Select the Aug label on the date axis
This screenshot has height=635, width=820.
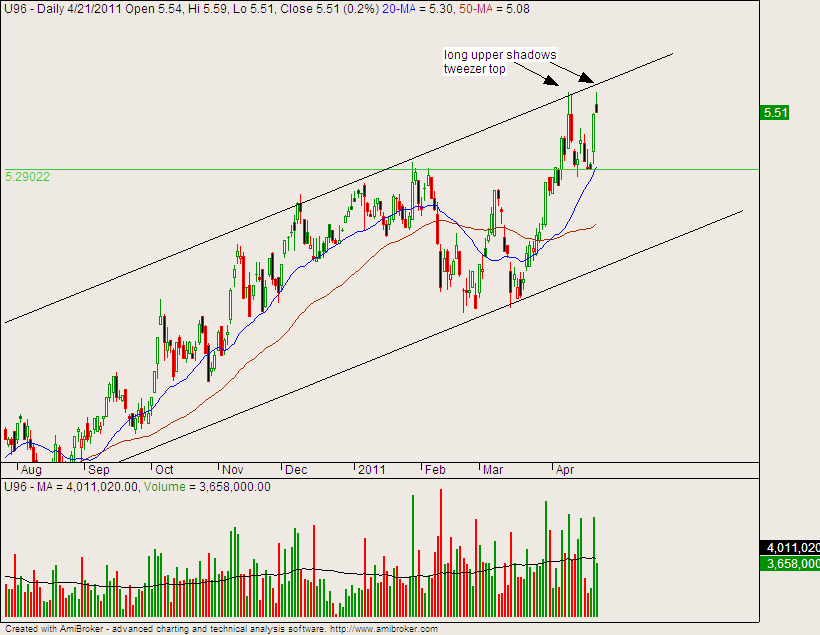31,469
